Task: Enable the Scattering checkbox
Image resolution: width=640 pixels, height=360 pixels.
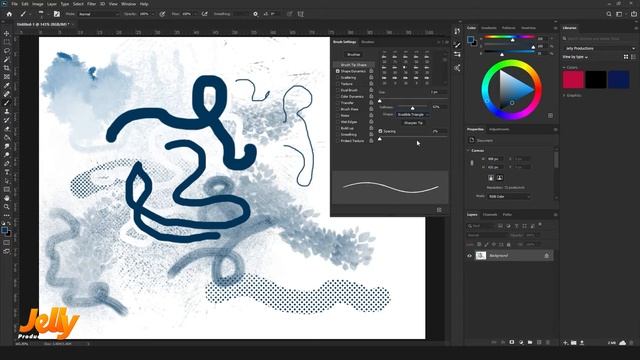Action: (x=338, y=78)
